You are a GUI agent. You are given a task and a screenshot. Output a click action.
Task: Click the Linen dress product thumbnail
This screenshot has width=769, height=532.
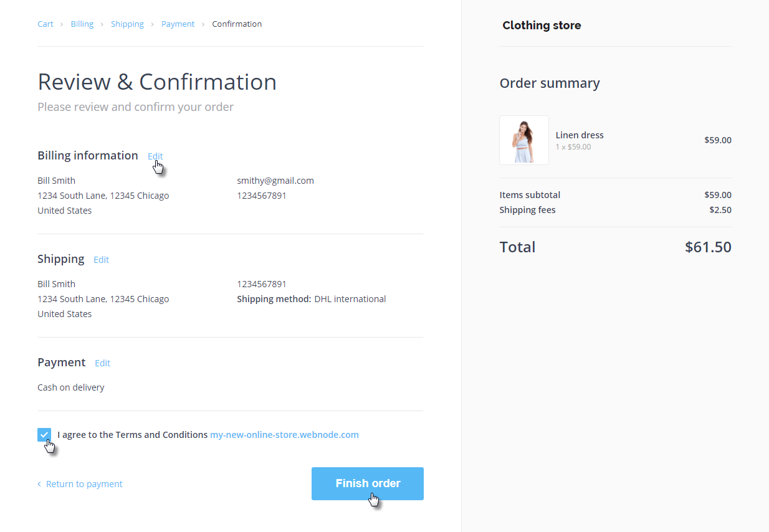(x=523, y=140)
